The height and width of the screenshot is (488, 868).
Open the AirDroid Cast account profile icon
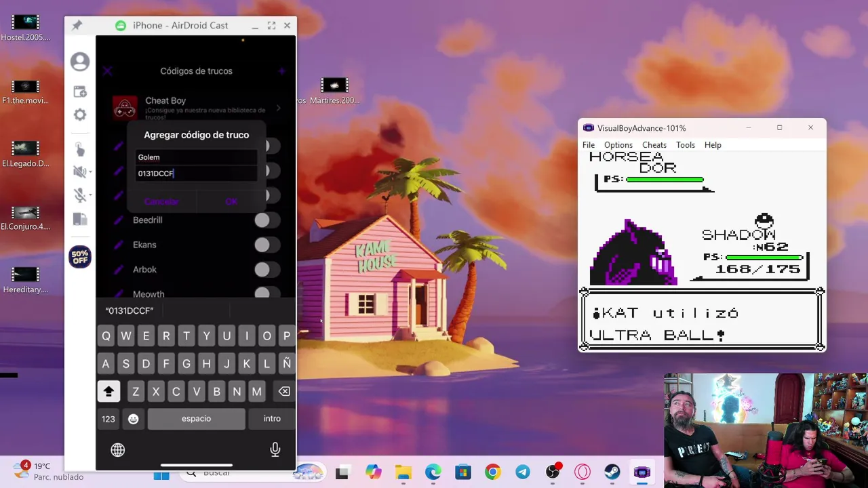(x=80, y=62)
